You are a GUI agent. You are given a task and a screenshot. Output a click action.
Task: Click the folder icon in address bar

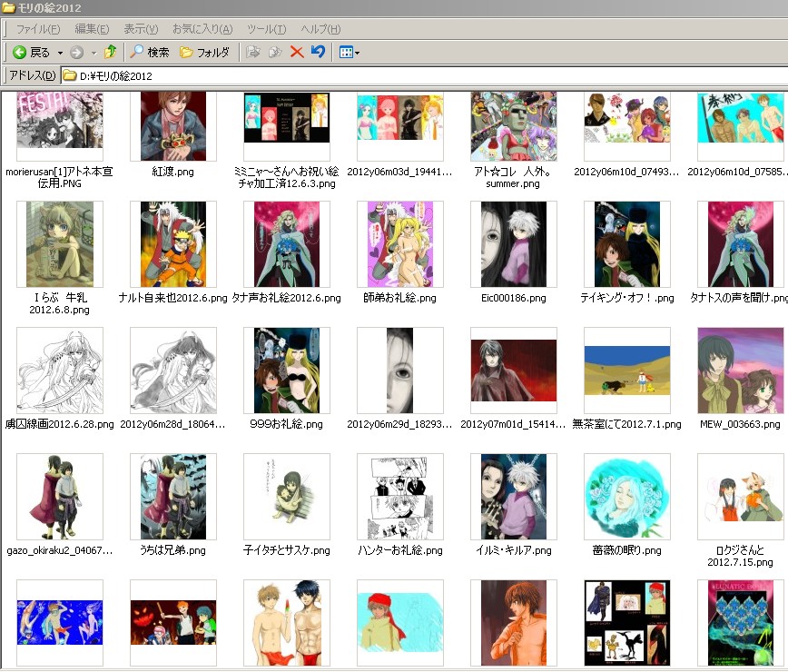pos(69,76)
